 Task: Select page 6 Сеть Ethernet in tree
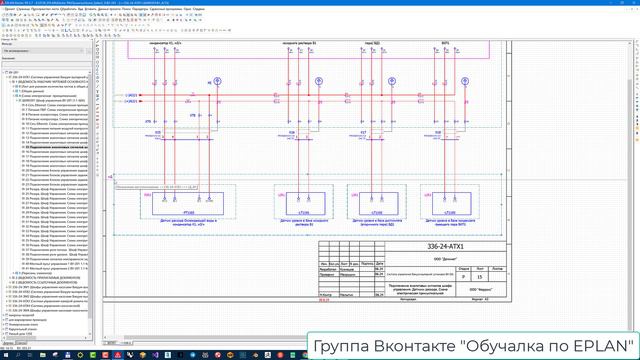tap(55, 105)
